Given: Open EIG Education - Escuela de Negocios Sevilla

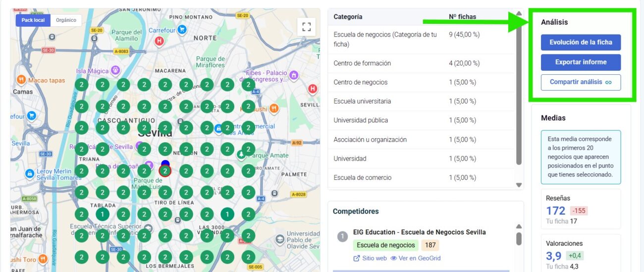Looking at the screenshot, I should pyautogui.click(x=419, y=232).
